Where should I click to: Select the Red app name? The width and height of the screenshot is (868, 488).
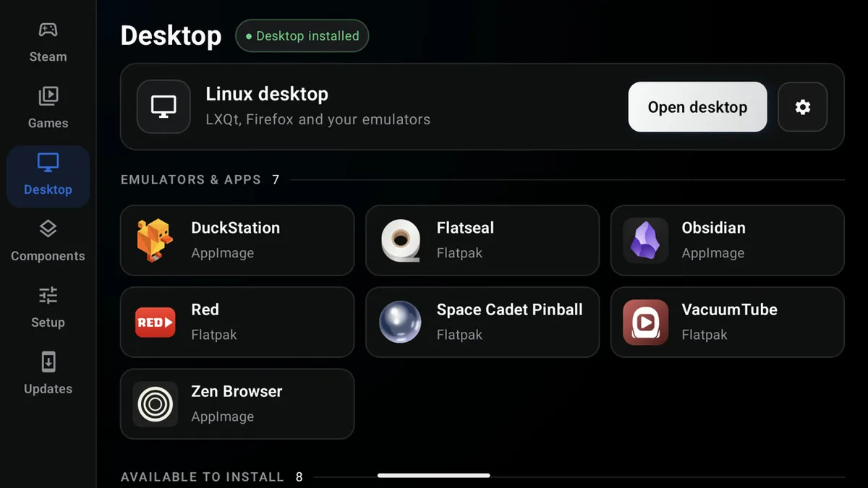coord(205,309)
